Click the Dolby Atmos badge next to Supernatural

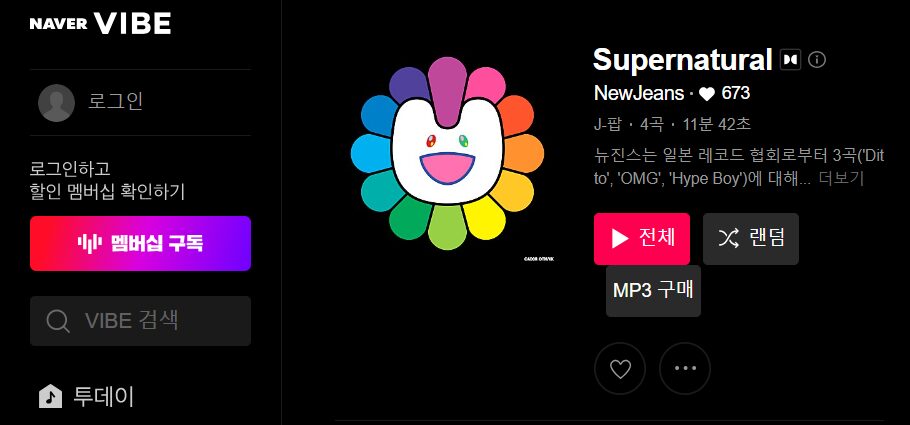click(790, 60)
